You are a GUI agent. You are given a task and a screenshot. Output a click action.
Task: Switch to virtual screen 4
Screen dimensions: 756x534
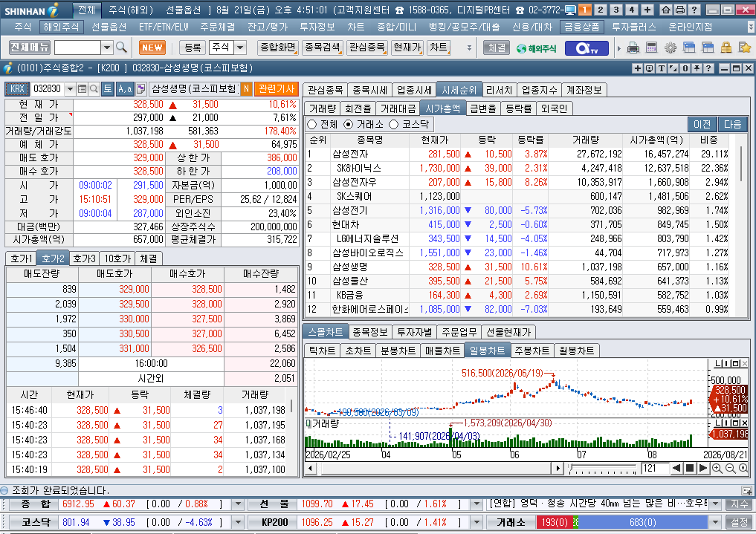pyautogui.click(x=632, y=10)
